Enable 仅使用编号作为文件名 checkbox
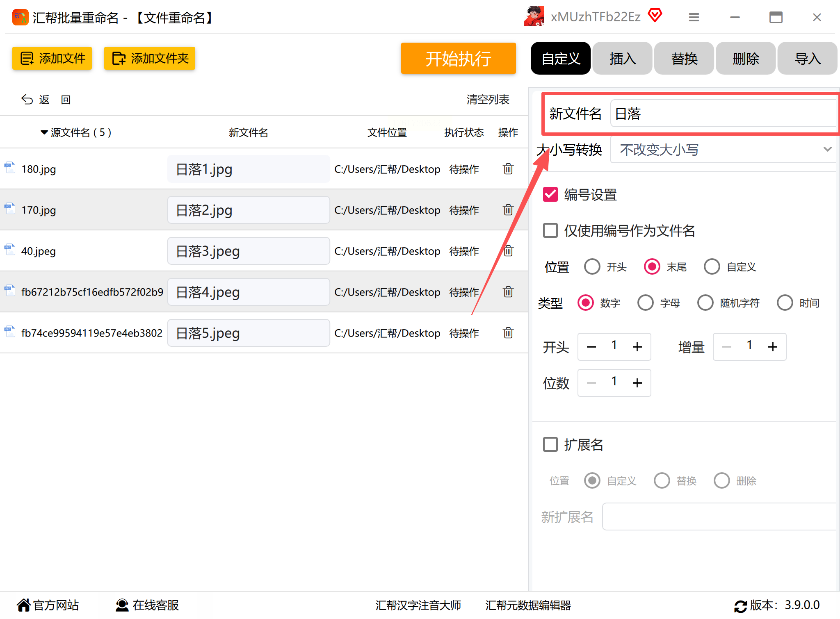 550,230
